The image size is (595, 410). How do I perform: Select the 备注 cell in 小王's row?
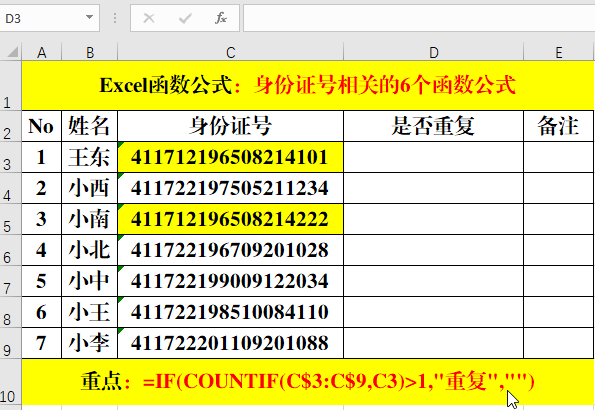(x=559, y=312)
